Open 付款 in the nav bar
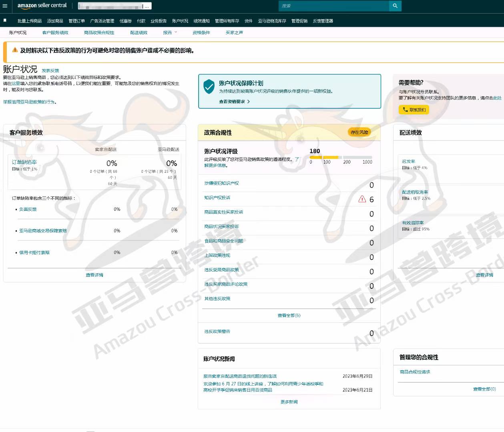The height and width of the screenshot is (432, 504). click(141, 21)
